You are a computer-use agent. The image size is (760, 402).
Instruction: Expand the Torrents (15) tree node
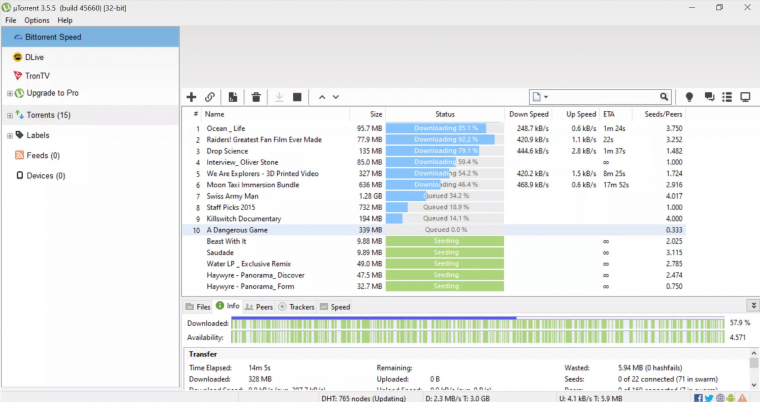9,115
